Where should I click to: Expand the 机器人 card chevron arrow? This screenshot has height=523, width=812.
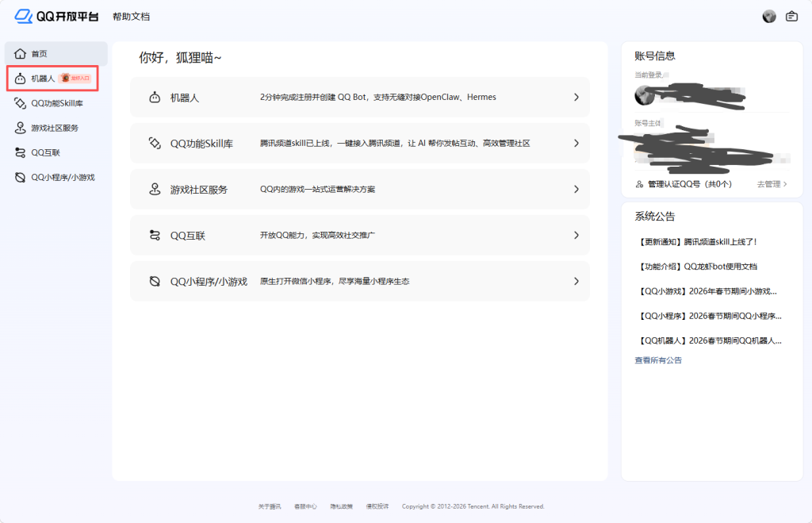pos(576,97)
